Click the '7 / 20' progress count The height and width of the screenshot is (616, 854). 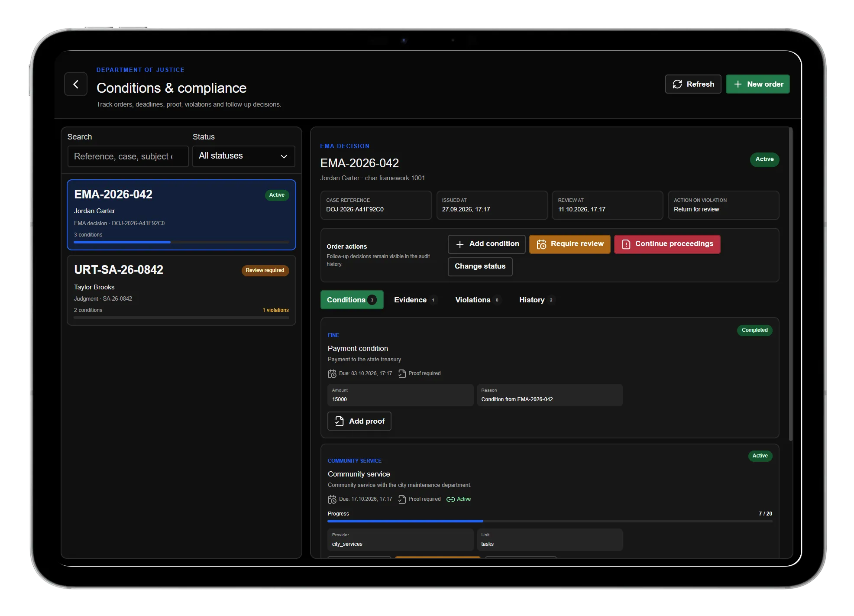tap(765, 514)
